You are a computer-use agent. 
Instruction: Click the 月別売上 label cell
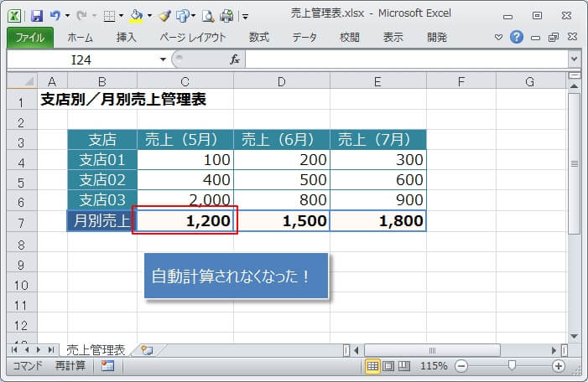tap(102, 221)
